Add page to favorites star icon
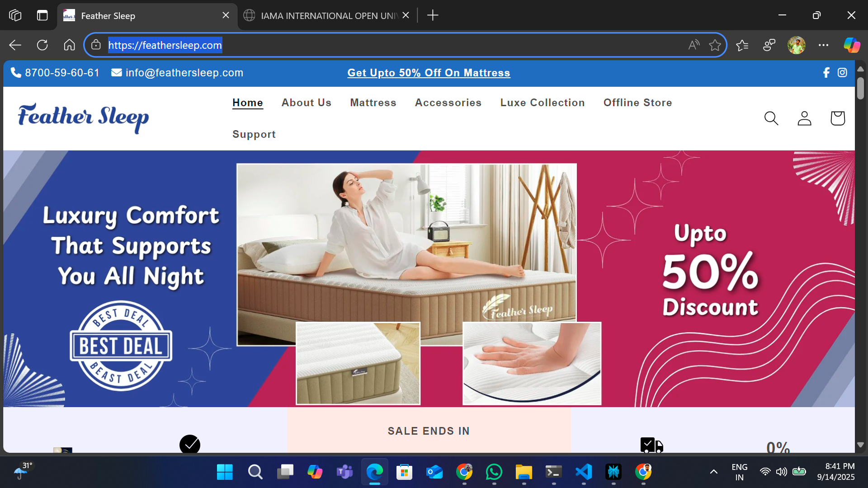This screenshot has height=488, width=868. tap(715, 45)
